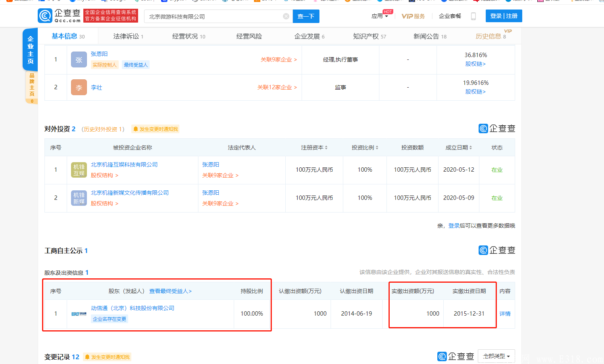Click the mobile phone icon in header
604x364 pixels.
coord(473,16)
